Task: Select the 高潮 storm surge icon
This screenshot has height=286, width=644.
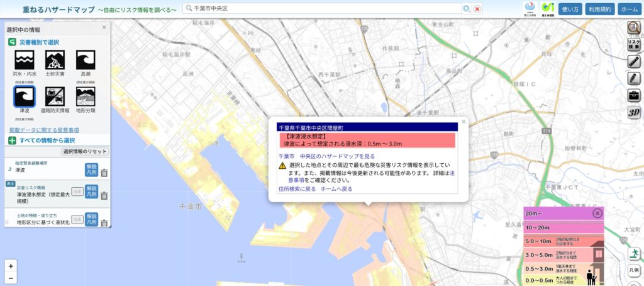Action: point(86,60)
